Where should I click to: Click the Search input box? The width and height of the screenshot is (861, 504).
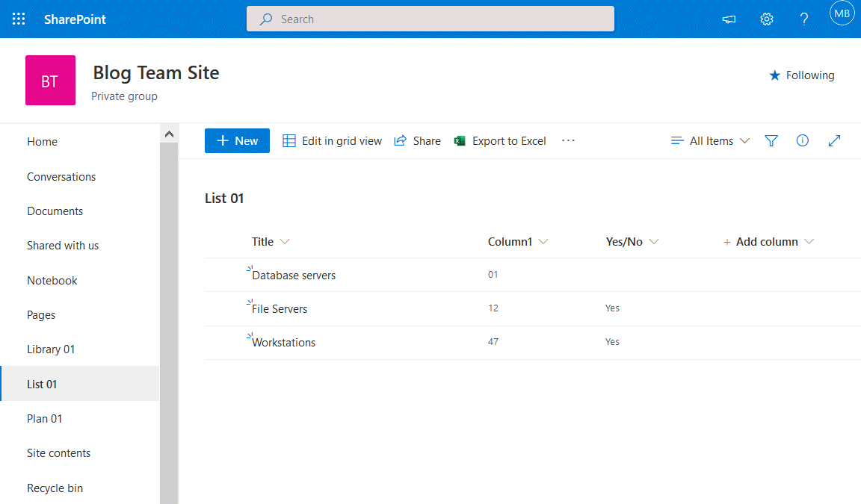[430, 18]
